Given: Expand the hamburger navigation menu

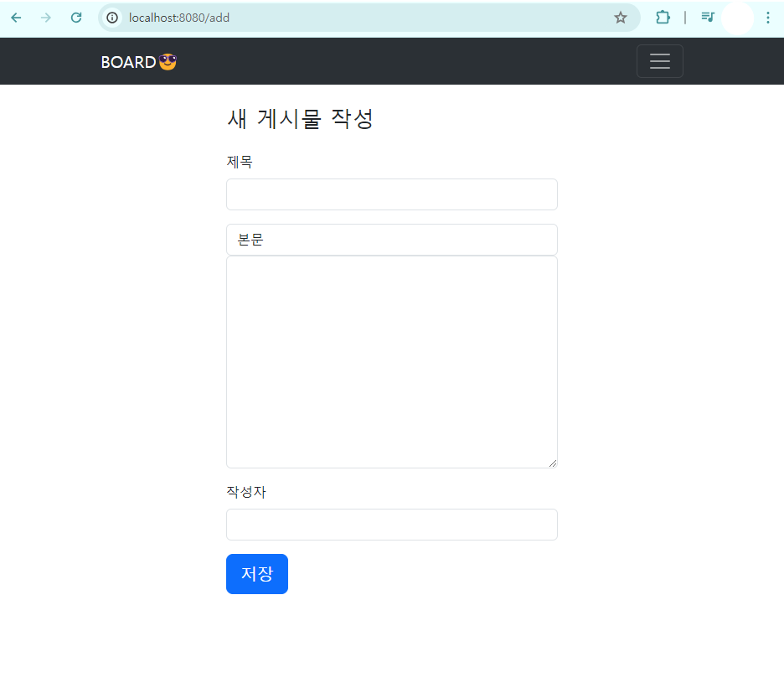Looking at the screenshot, I should click(x=660, y=61).
